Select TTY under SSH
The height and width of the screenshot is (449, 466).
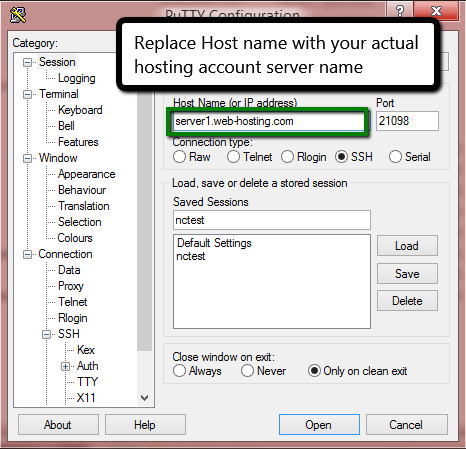[x=87, y=382]
